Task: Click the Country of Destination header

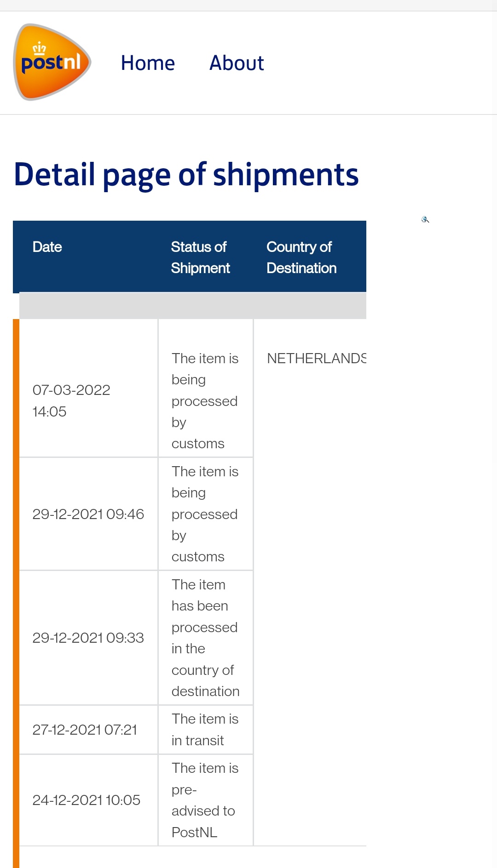Action: point(301,257)
